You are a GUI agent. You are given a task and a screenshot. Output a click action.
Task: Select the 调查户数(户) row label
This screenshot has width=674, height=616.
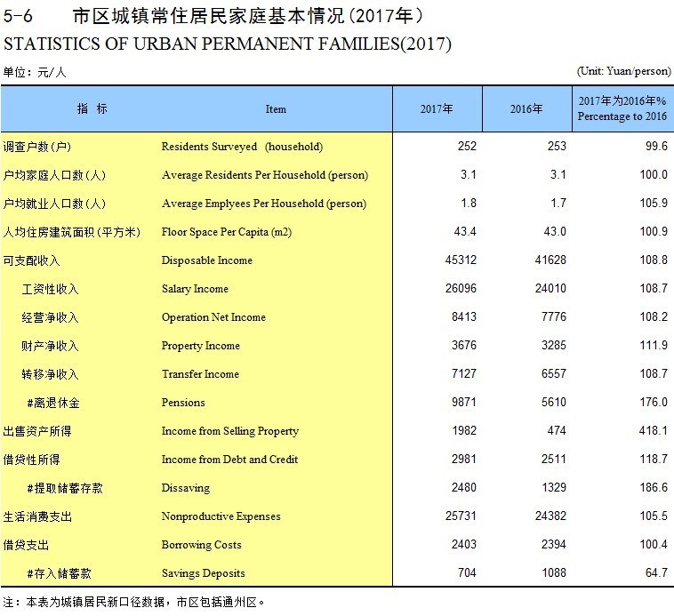(36, 147)
